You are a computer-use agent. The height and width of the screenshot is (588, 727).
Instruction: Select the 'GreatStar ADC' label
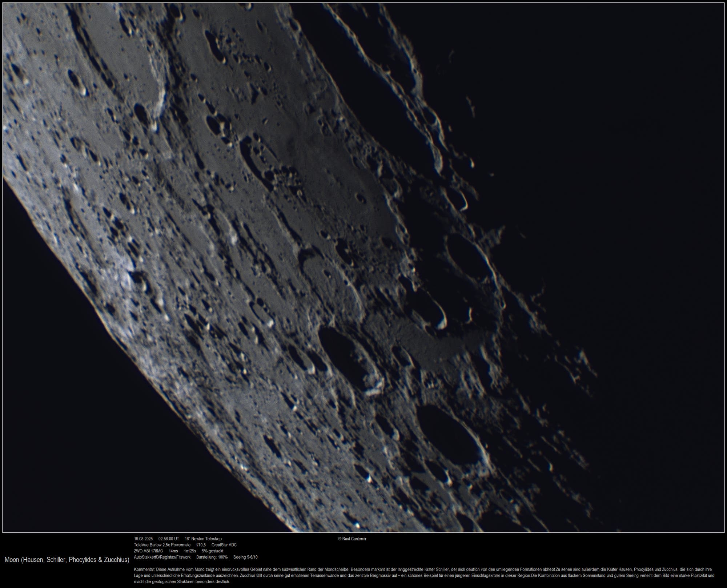[224, 545]
